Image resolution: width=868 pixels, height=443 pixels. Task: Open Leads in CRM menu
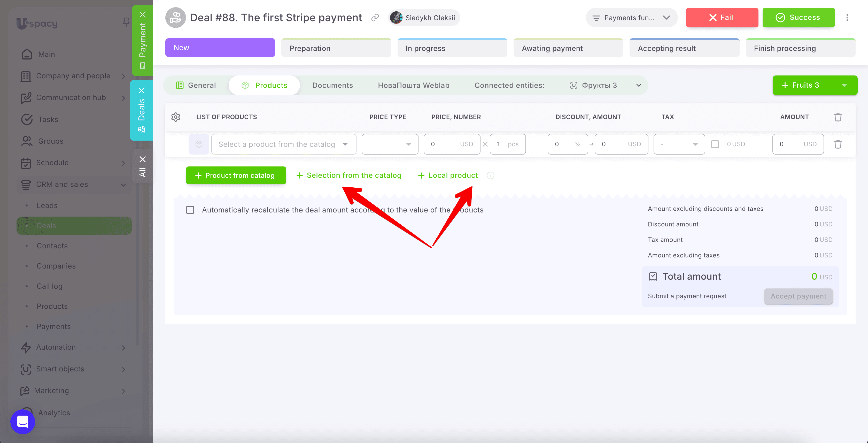pyautogui.click(x=47, y=206)
